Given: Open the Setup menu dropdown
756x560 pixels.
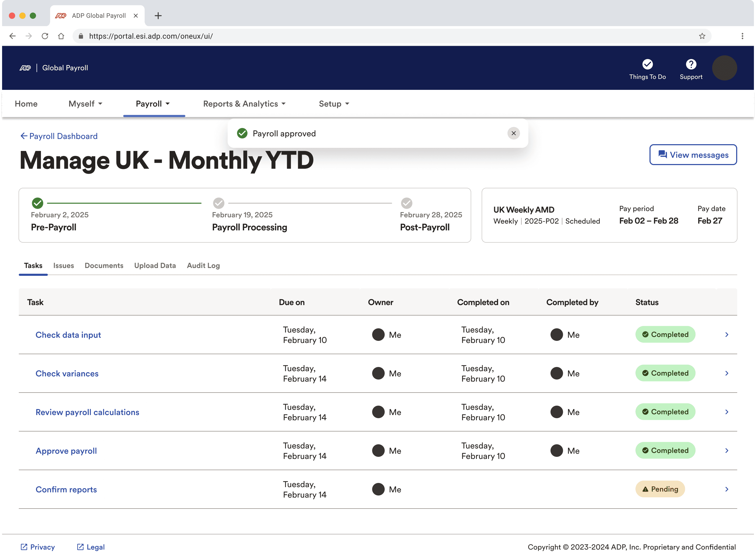Looking at the screenshot, I should (334, 104).
